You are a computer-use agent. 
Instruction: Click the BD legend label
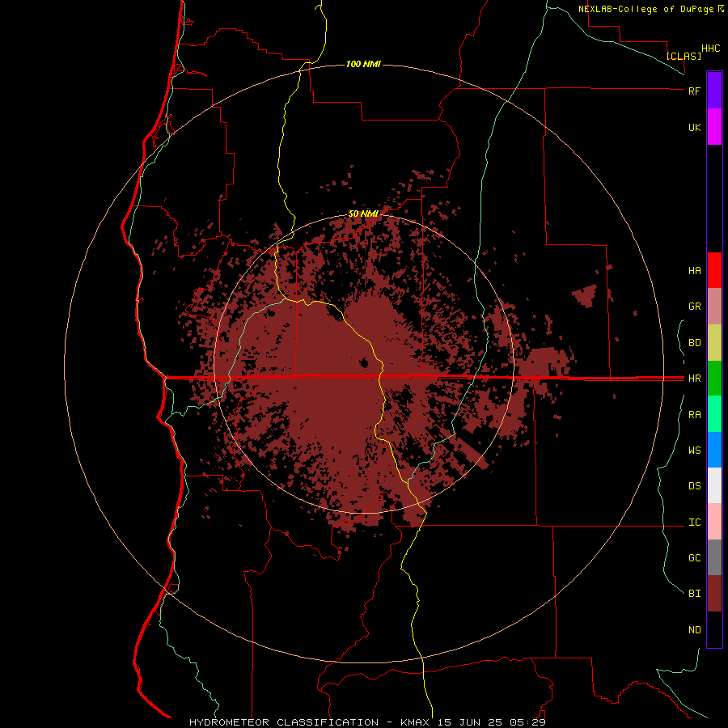tap(694, 343)
